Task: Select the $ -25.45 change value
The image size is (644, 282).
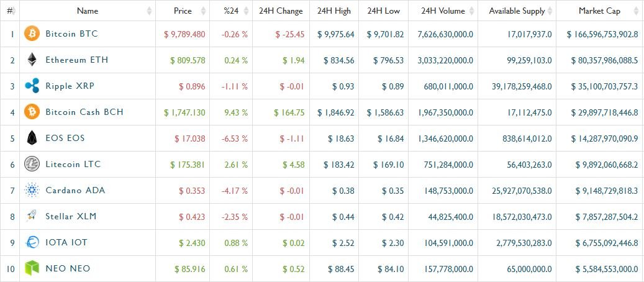Action: (x=290, y=35)
